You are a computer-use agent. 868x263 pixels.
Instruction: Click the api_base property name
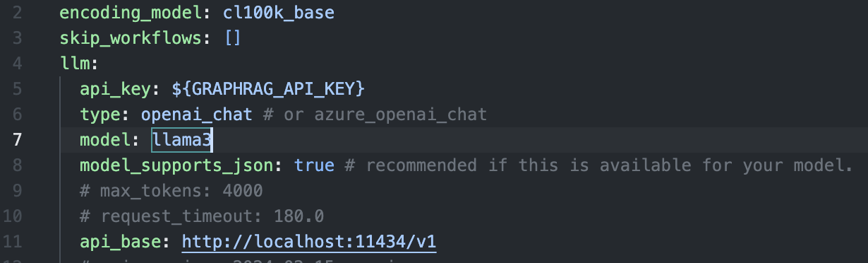(x=121, y=242)
